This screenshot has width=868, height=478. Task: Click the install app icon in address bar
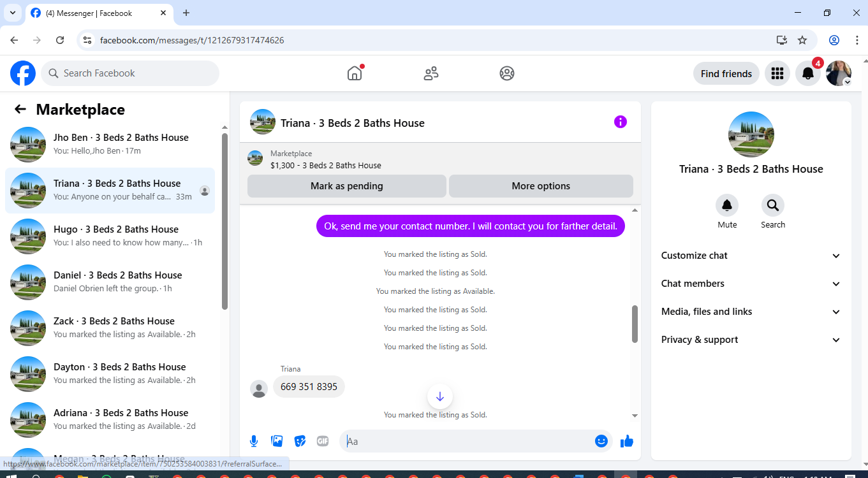point(782,40)
